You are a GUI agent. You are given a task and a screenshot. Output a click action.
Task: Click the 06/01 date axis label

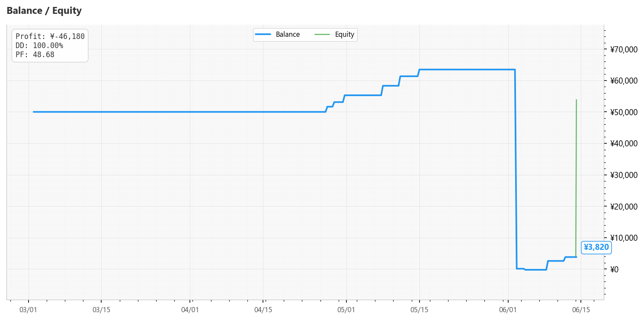[508, 310]
